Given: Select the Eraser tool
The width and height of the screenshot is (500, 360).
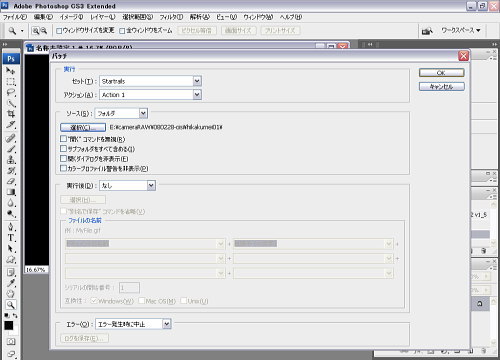Looking at the screenshot, I should (11, 182).
